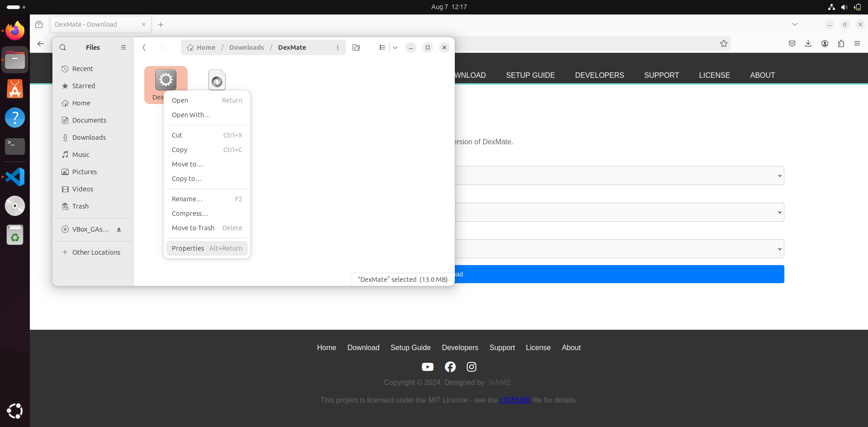Open SETUP GUIDE in the site navigation

coord(530,75)
